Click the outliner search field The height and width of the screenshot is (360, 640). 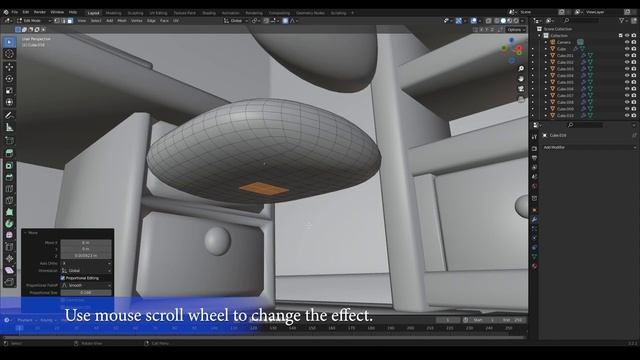tap(582, 20)
